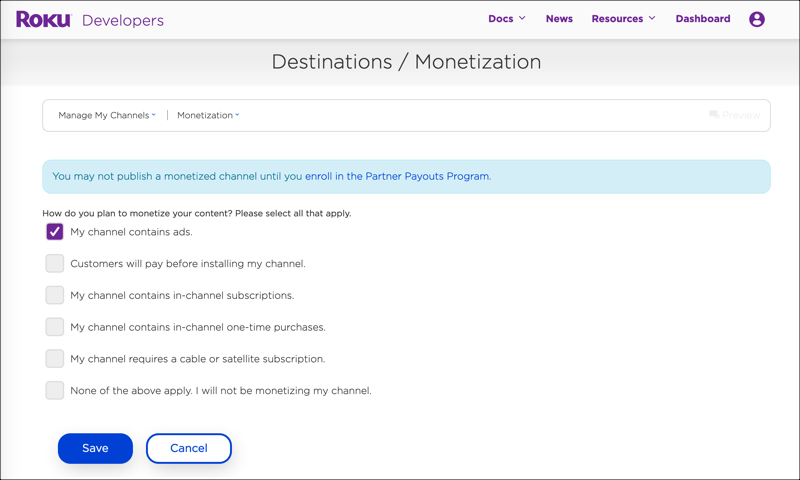
Task: Click the blue Save button
Action: [95, 448]
